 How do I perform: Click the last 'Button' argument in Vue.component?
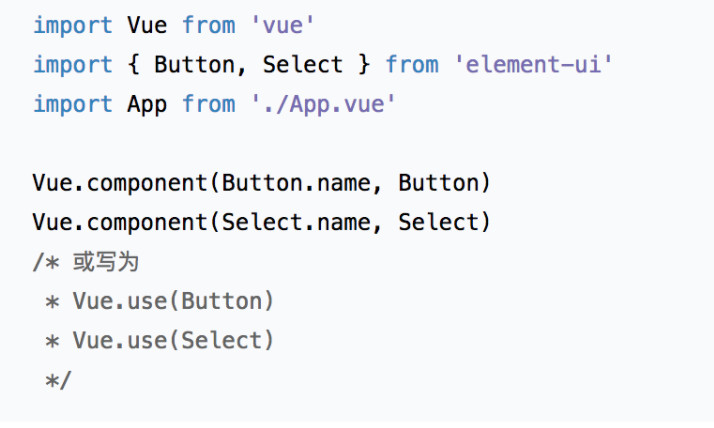click(439, 183)
